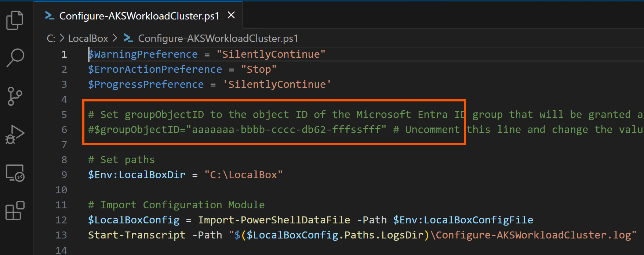The width and height of the screenshot is (644, 255).
Task: Click the breadcrumb chevron after C:
Action: 62,38
